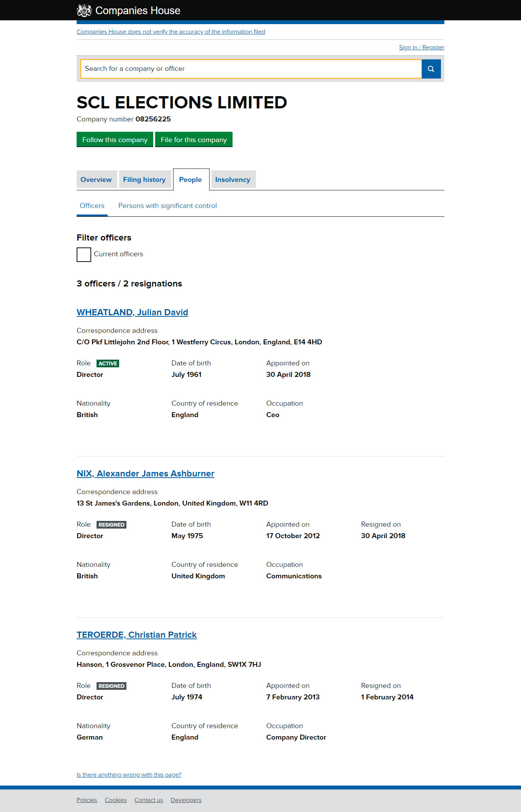This screenshot has width=521, height=812.
Task: Open the Insolvency tab
Action: click(x=233, y=180)
